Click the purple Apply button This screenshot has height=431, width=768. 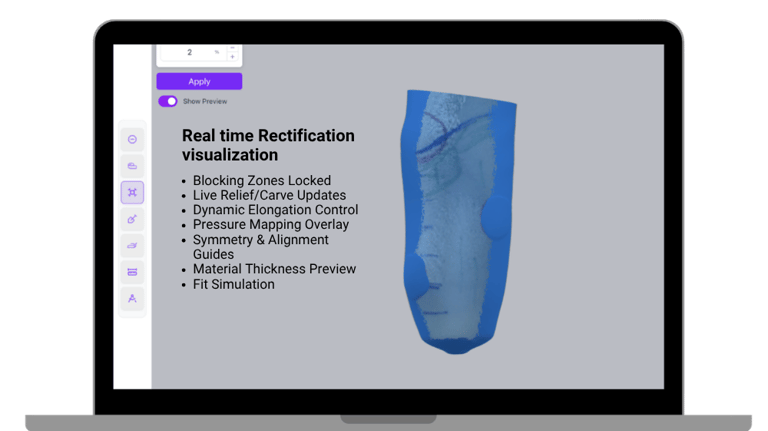click(199, 81)
